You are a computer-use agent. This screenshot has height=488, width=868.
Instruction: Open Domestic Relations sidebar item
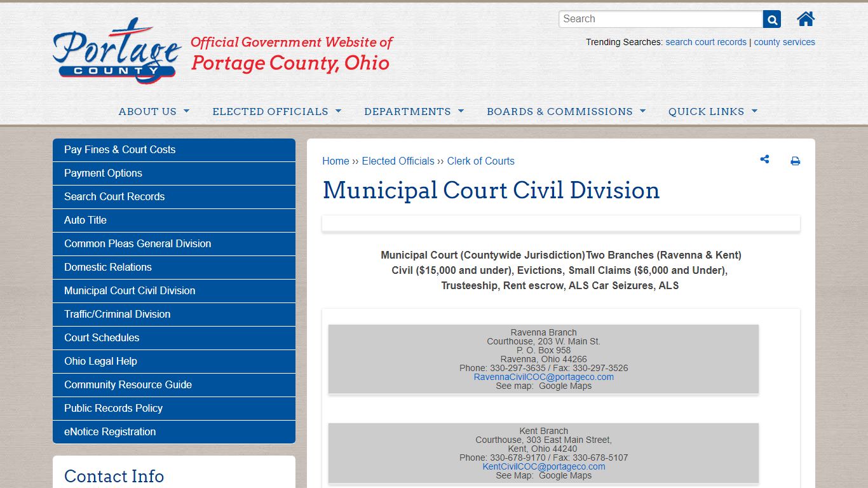[x=174, y=268]
